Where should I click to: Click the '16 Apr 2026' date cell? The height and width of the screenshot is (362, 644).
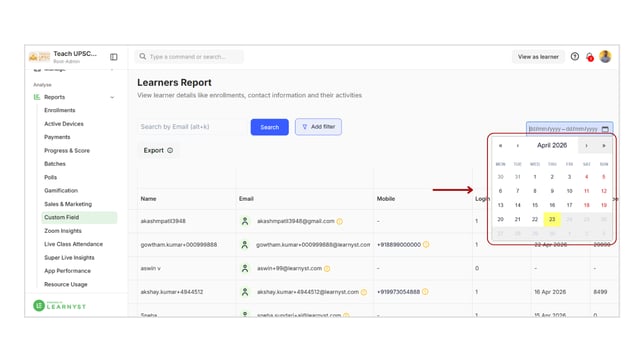(550, 292)
